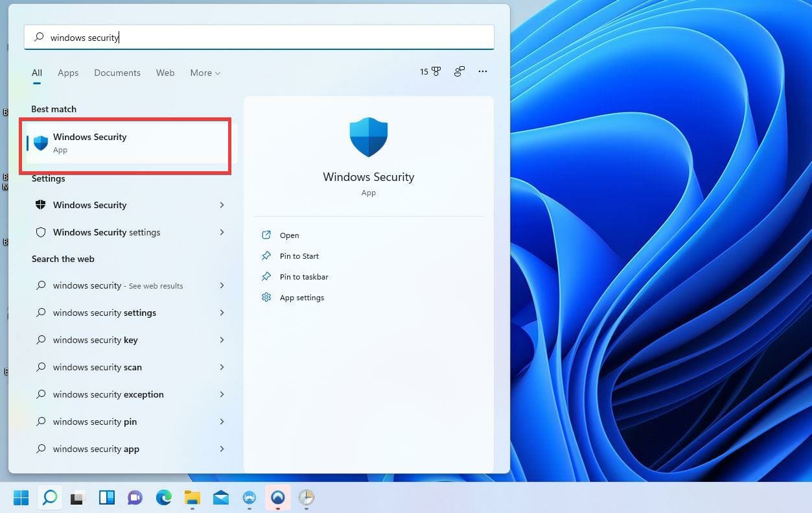Open the More filter dropdown
The width and height of the screenshot is (812, 513).
[205, 73]
